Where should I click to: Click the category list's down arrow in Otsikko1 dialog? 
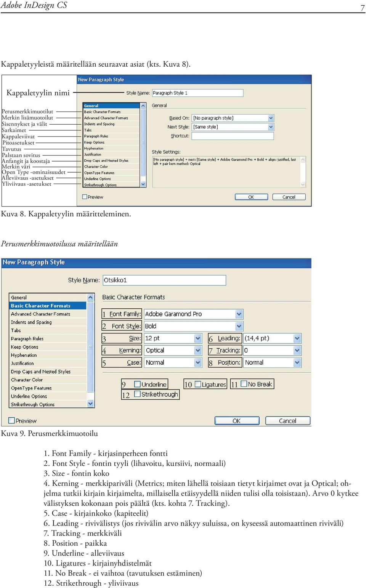[91, 404]
